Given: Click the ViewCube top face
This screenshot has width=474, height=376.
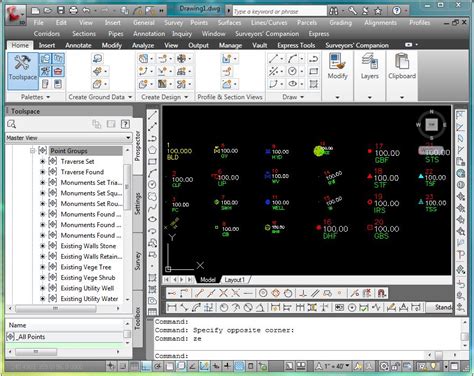Looking at the screenshot, I should pyautogui.click(x=432, y=125).
